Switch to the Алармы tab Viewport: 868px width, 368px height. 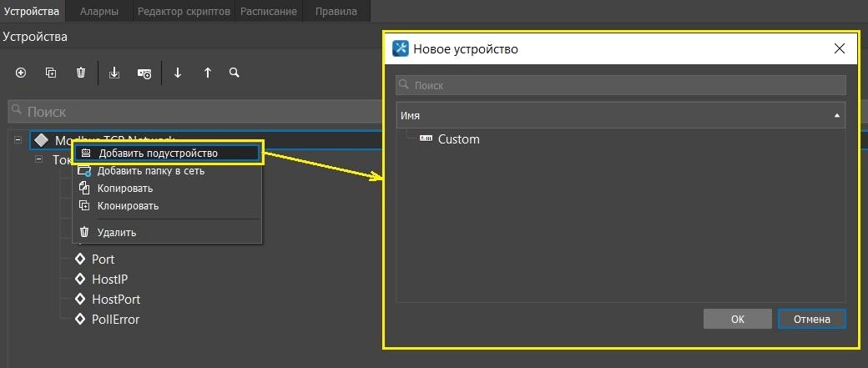tap(98, 12)
